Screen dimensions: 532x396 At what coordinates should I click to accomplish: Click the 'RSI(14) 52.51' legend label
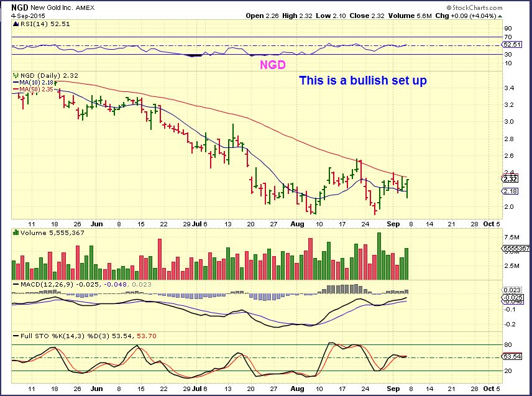pyautogui.click(x=45, y=24)
